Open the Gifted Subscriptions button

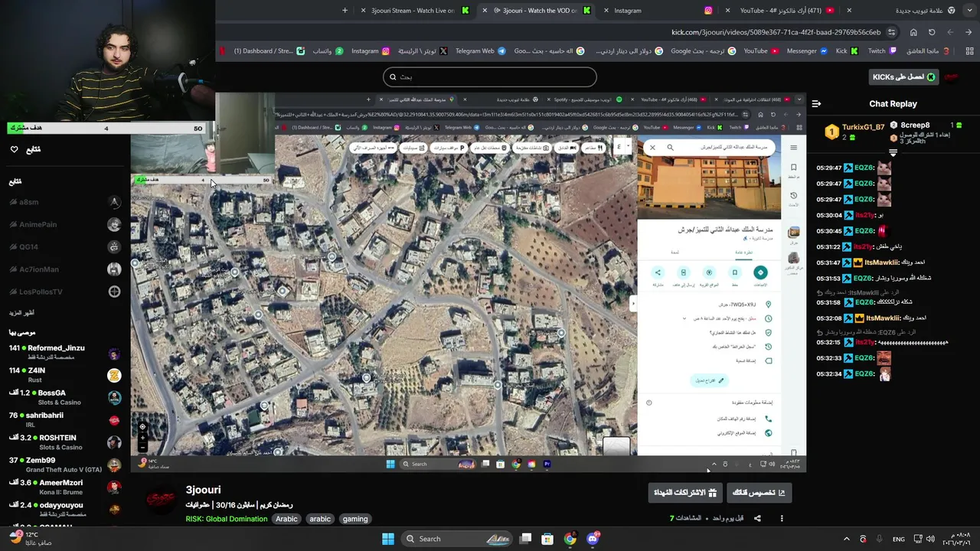click(685, 493)
